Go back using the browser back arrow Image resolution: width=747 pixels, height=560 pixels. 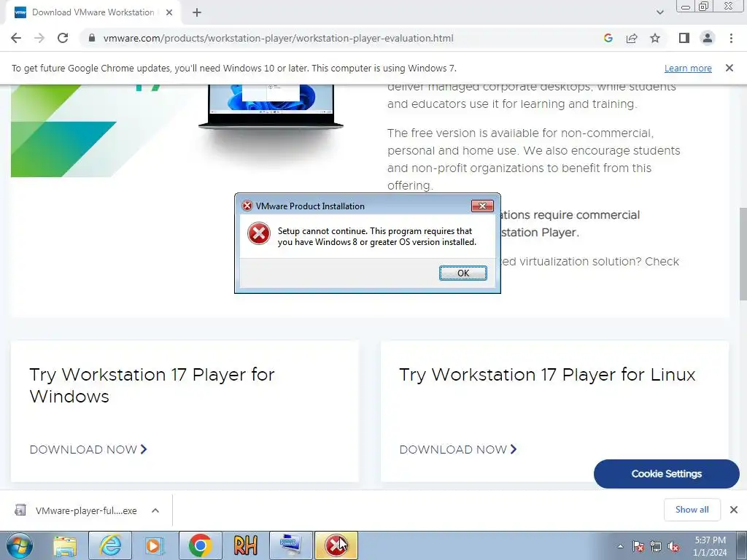tap(16, 38)
